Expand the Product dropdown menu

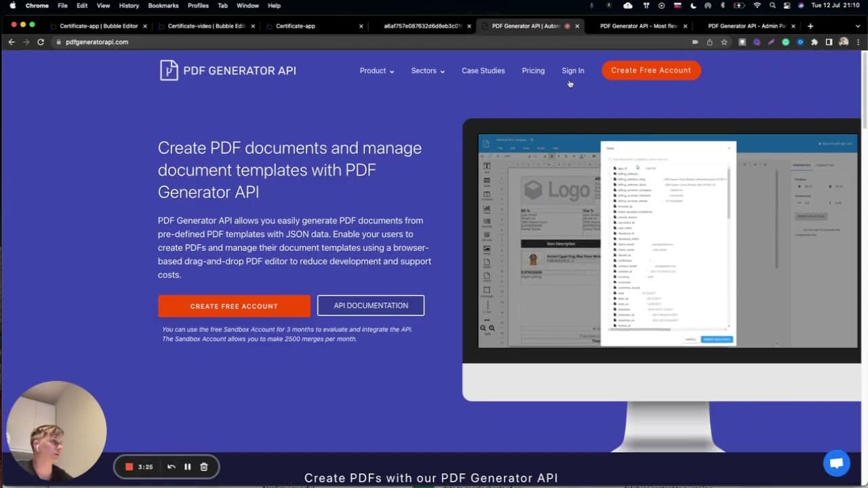[x=376, y=70]
